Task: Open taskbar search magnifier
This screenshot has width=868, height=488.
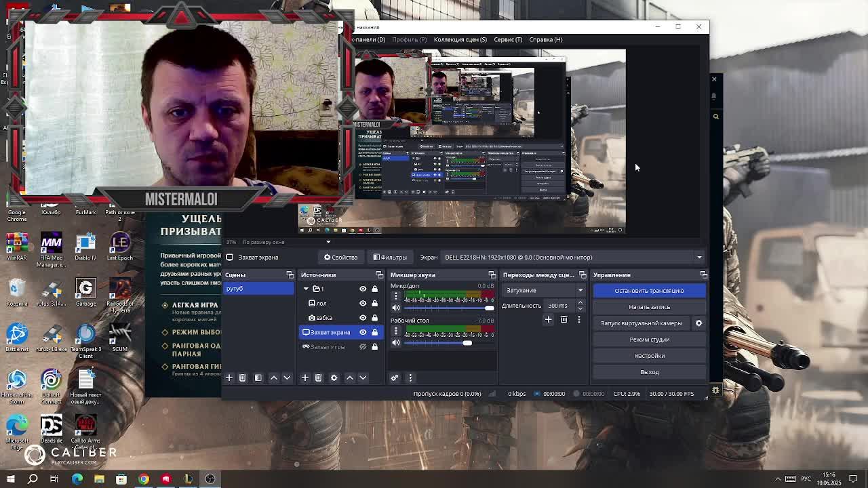Action: tap(33, 479)
